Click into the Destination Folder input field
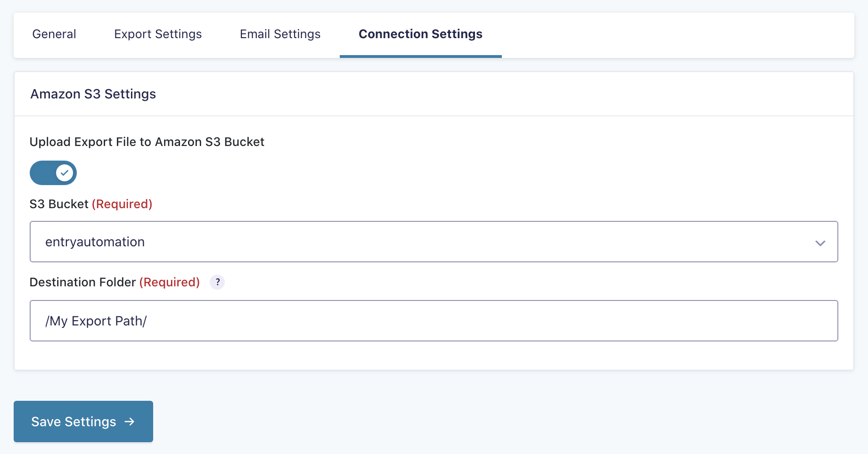868x454 pixels. tap(434, 321)
